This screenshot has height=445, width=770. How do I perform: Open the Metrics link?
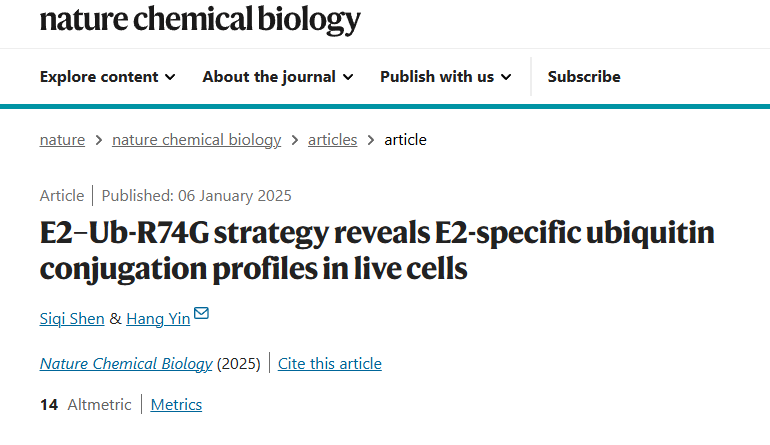pyautogui.click(x=176, y=405)
